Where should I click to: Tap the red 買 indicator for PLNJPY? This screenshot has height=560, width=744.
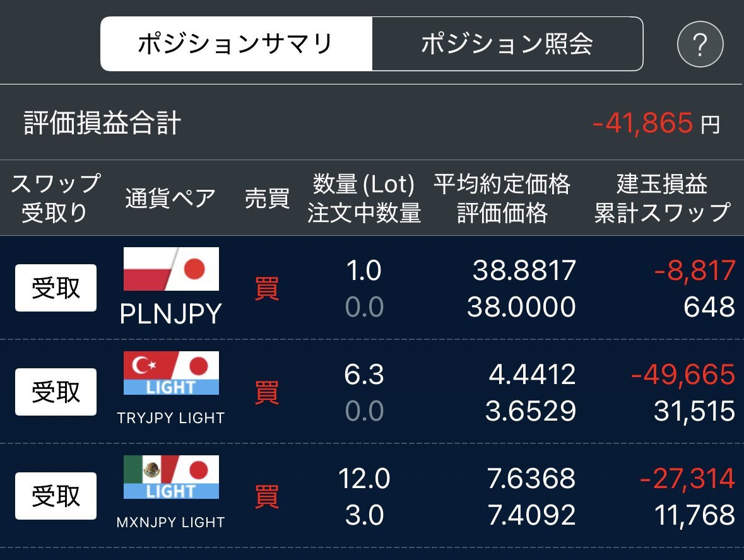(x=267, y=288)
